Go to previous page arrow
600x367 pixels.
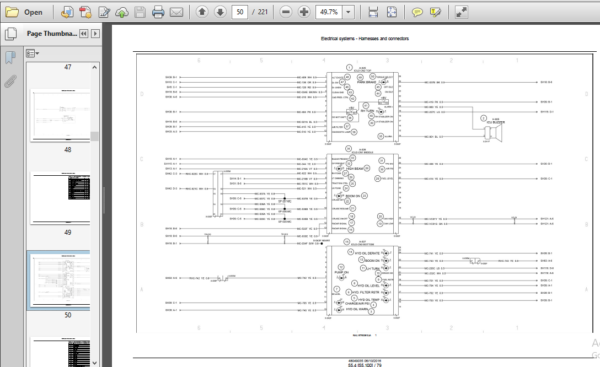(202, 12)
